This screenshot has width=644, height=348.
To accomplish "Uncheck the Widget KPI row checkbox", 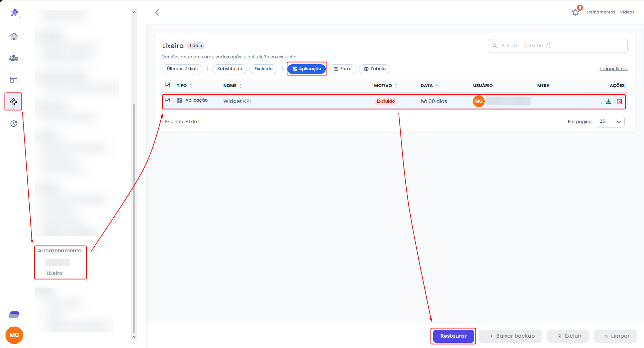I will (x=168, y=100).
